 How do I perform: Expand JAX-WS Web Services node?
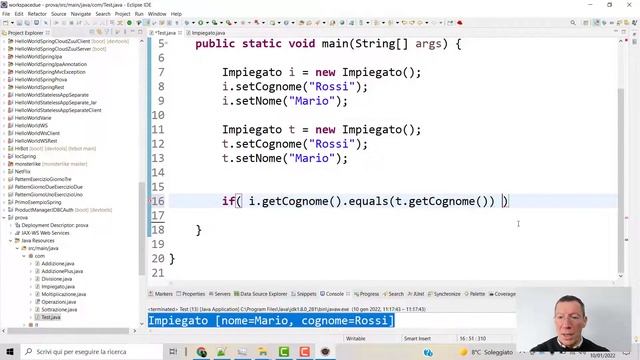click(11, 233)
